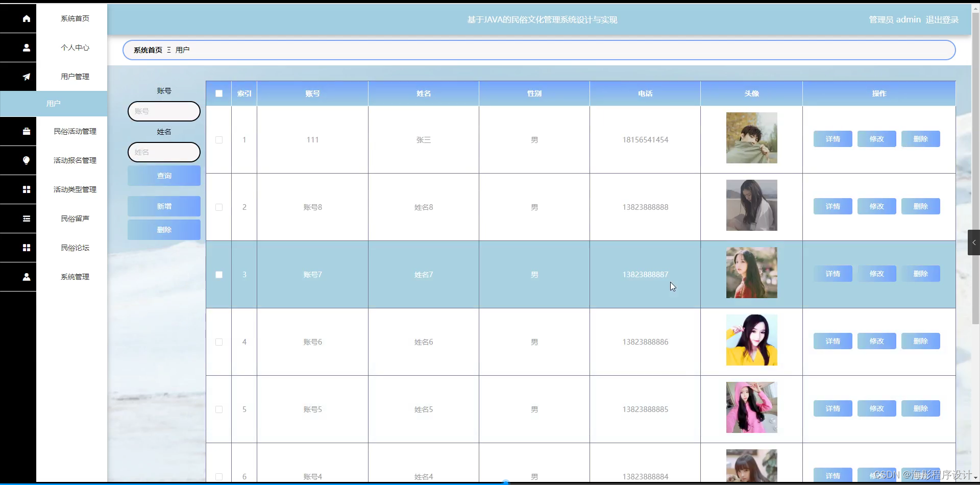Image resolution: width=980 pixels, height=485 pixels.
Task: Click 系统首页 in the breadcrumb
Action: click(148, 50)
